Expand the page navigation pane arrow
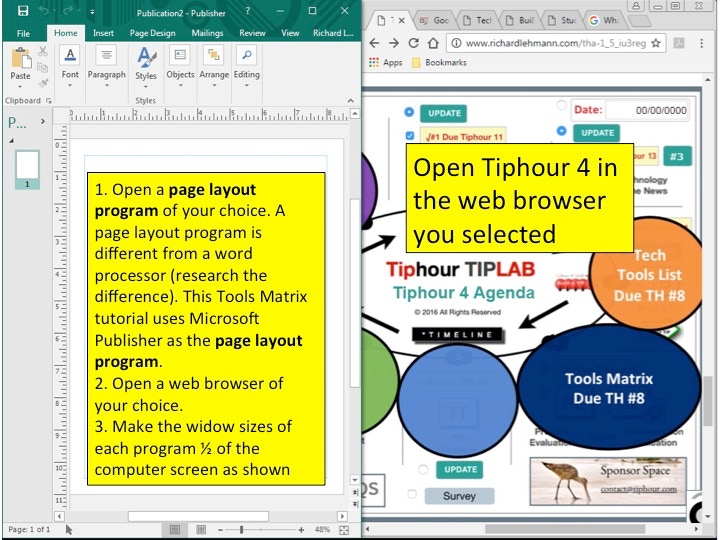The width and height of the screenshot is (720, 540). (x=43, y=122)
